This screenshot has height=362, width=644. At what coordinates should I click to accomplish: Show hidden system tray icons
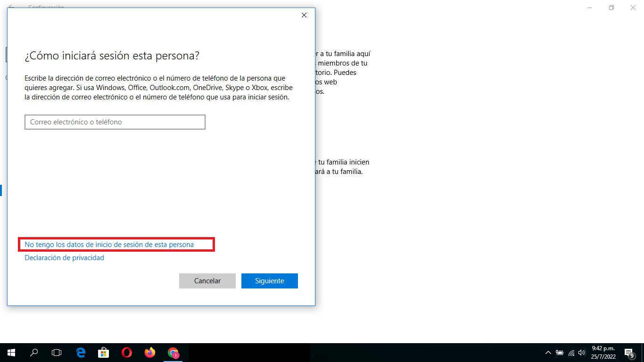coord(548,353)
